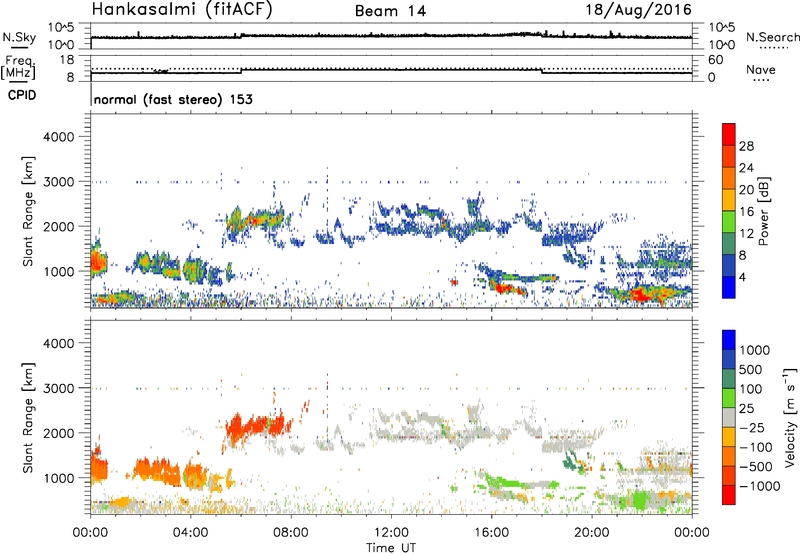Viewport: 800px width, 554px height.
Task: Click the '12:00' time axis tick label
Action: (x=391, y=532)
